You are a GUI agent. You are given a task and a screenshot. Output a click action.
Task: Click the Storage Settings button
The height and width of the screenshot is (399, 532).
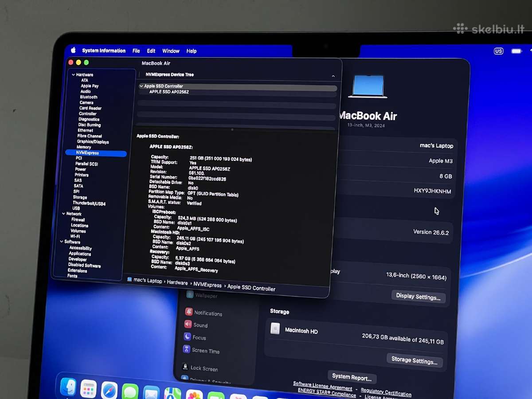tap(415, 360)
